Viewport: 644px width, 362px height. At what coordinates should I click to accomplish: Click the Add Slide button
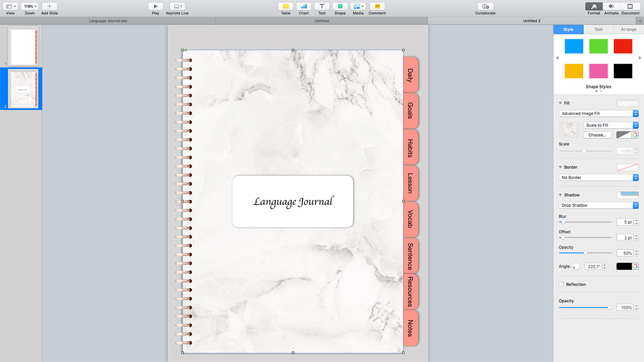click(49, 6)
